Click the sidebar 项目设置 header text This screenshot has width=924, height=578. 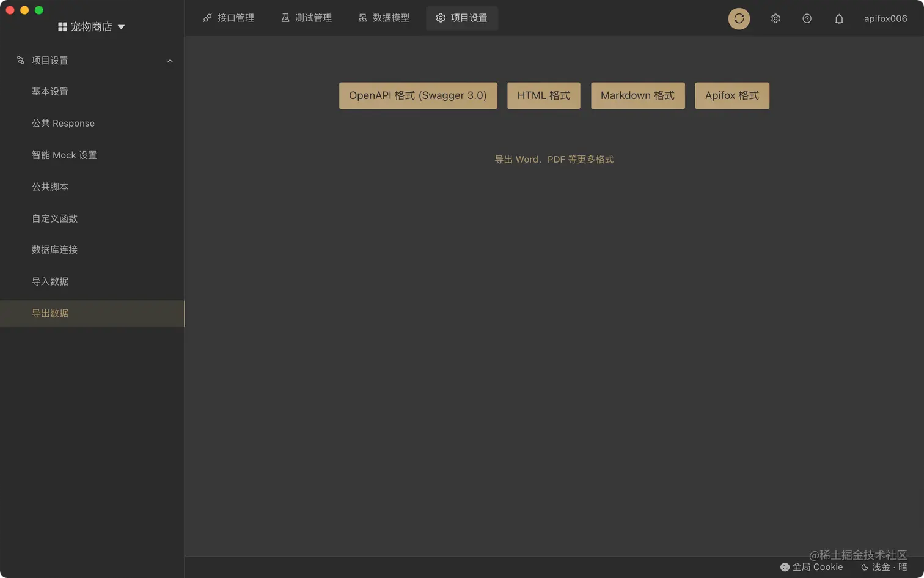point(50,61)
